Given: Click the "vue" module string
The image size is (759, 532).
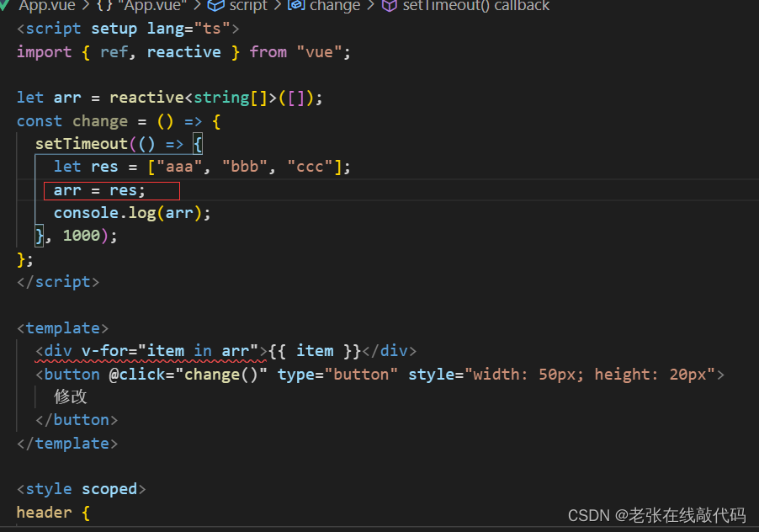Looking at the screenshot, I should 319,52.
